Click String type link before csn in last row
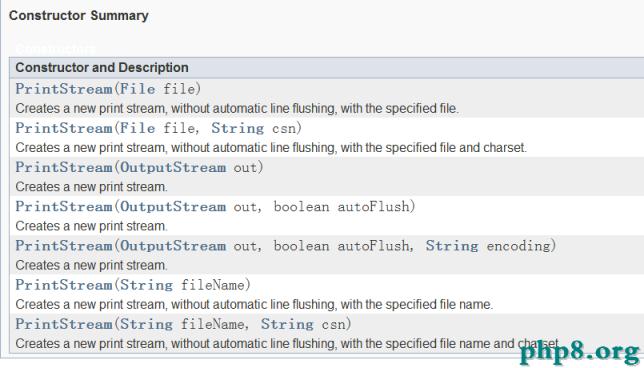644x368 pixels. click(x=287, y=324)
